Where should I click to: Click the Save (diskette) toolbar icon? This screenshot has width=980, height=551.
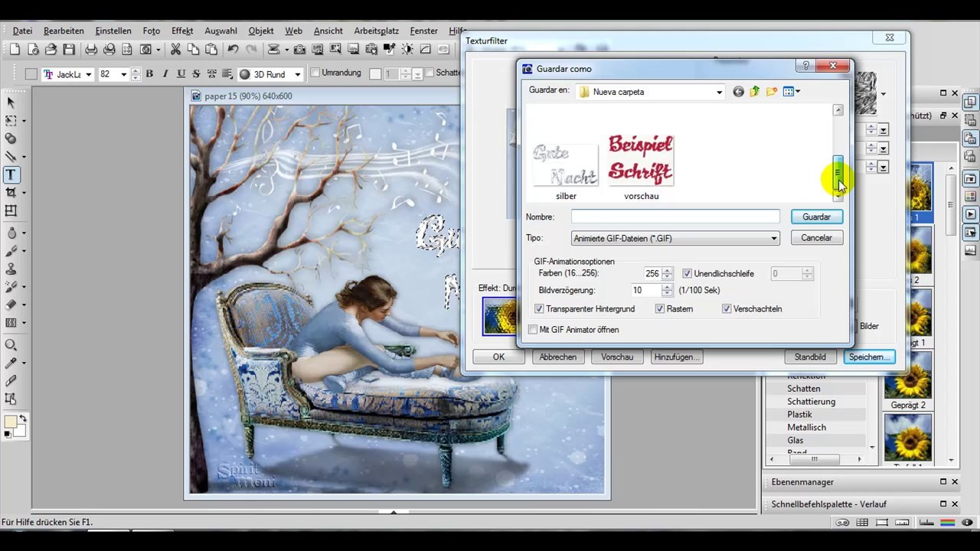click(x=69, y=50)
